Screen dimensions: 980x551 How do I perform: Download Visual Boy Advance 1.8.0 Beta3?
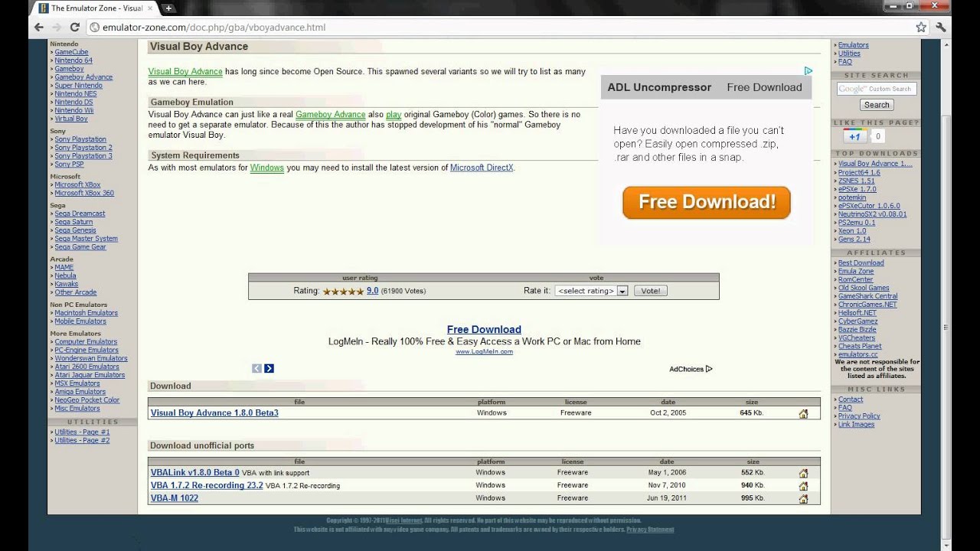[x=214, y=413]
